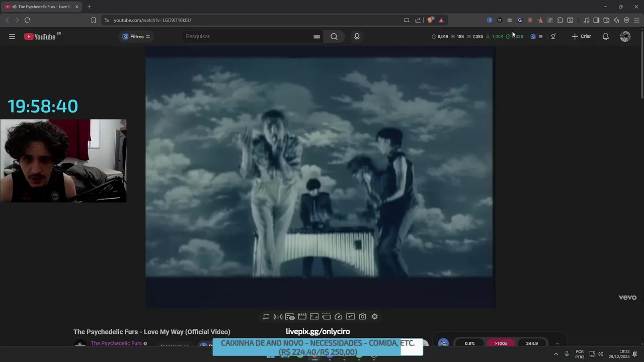The width and height of the screenshot is (644, 362).
Task: Toggle the screen-size frame icon below video
Action: [x=314, y=316]
